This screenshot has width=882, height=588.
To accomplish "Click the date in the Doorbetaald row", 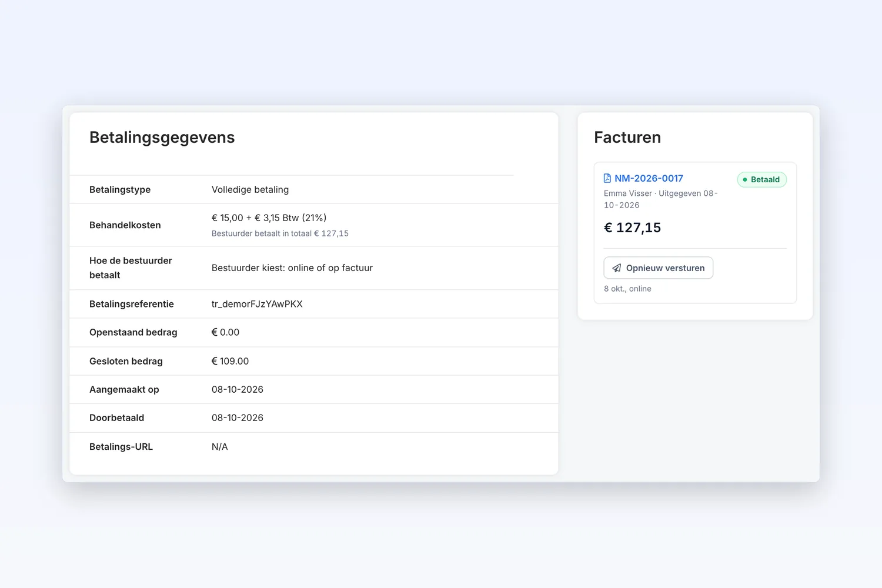I will pyautogui.click(x=238, y=418).
